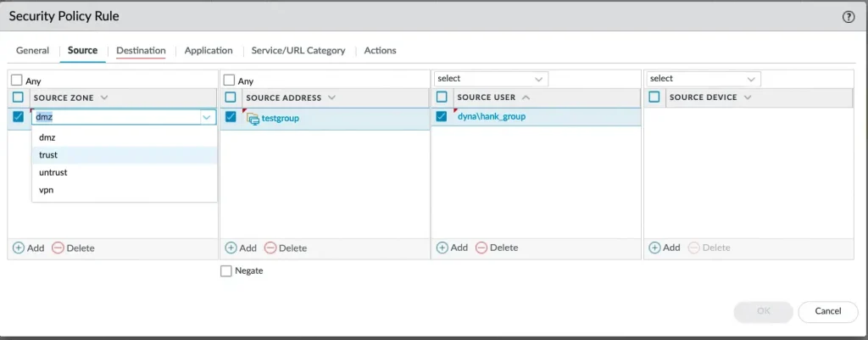
Task: Click the plus Add icon under Source Address
Action: 231,248
